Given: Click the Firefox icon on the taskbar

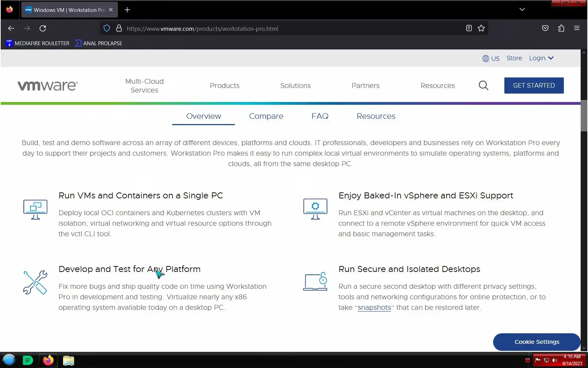Looking at the screenshot, I should coord(48,360).
